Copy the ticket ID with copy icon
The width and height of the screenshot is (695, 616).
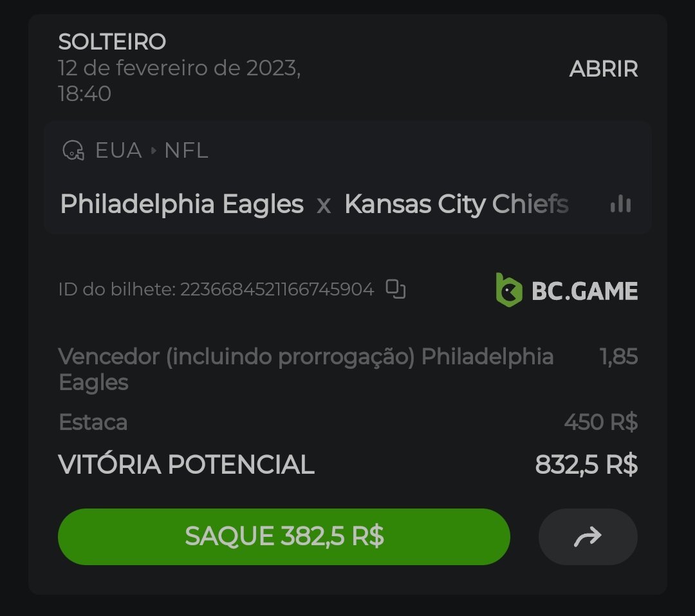396,290
